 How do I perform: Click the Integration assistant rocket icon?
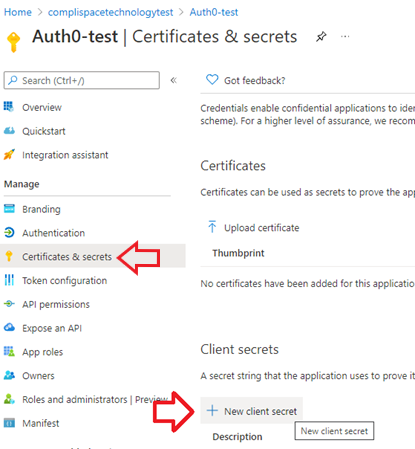point(9,155)
